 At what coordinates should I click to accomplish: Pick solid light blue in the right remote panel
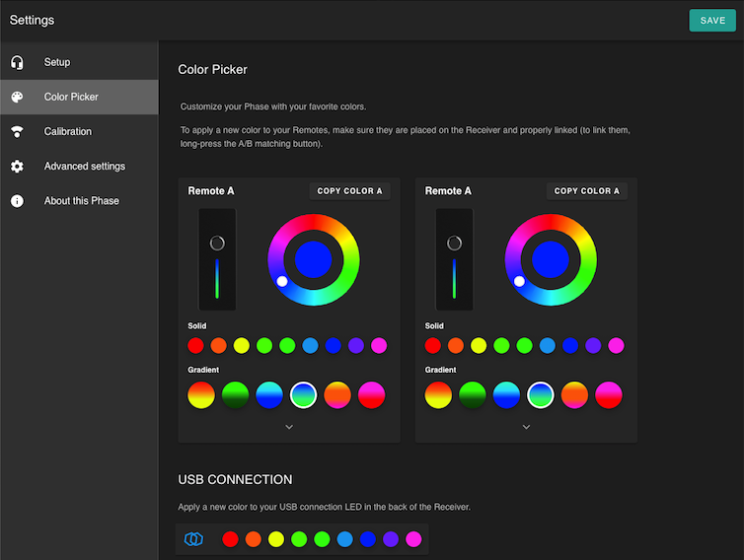pyautogui.click(x=547, y=346)
